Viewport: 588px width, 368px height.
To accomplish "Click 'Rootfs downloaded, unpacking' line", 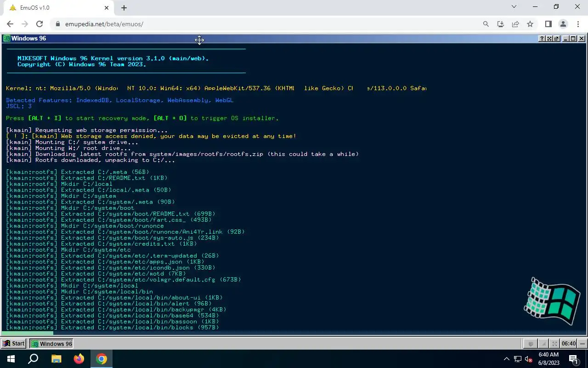I will coord(90,160).
